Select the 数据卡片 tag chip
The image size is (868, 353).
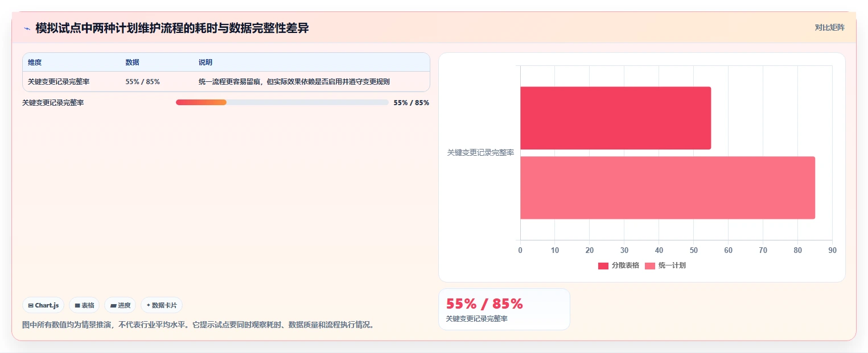(162, 305)
